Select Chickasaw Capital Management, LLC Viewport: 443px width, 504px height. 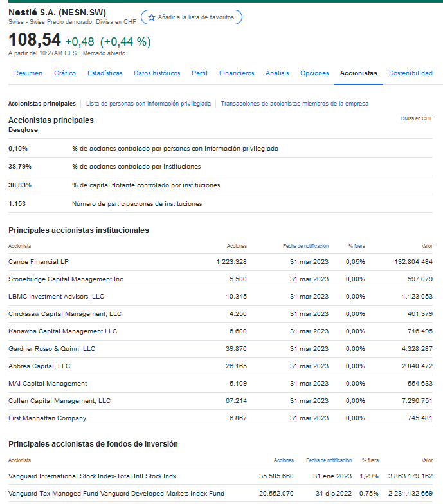(x=65, y=313)
